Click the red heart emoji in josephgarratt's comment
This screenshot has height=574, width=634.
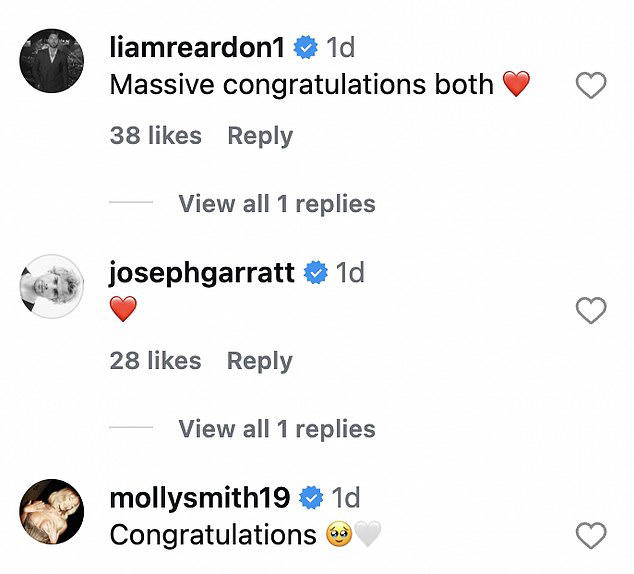[123, 310]
